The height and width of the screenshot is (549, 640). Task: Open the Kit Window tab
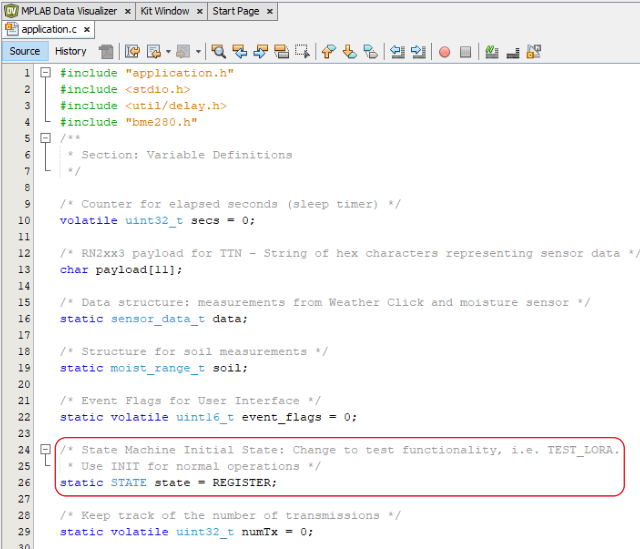(165, 11)
